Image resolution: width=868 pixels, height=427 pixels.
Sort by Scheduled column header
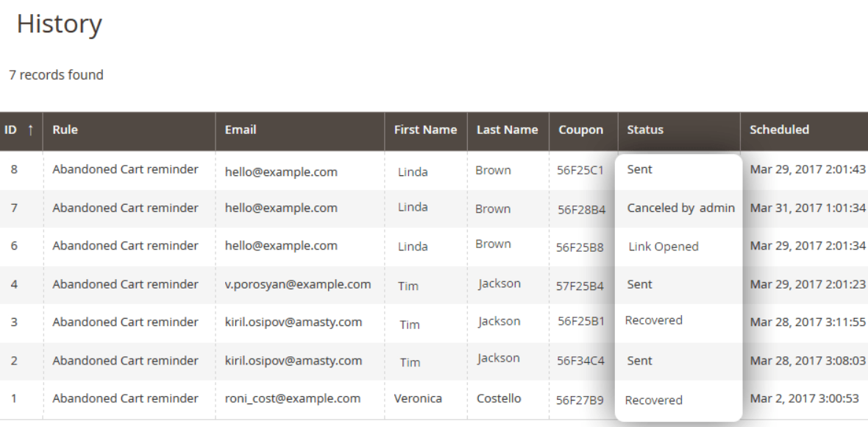[x=779, y=130]
